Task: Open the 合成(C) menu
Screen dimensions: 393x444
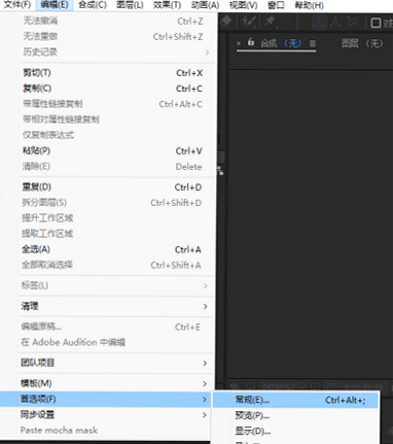Action: click(x=92, y=5)
